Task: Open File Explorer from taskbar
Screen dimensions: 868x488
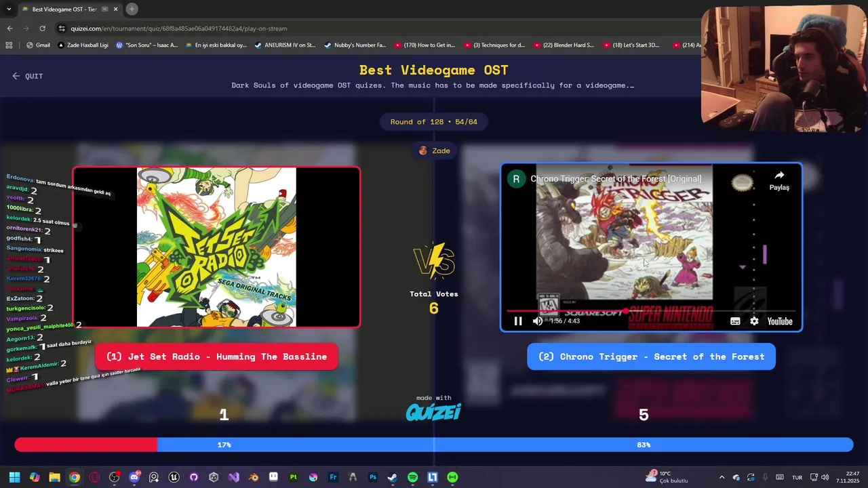Action: coord(54,477)
